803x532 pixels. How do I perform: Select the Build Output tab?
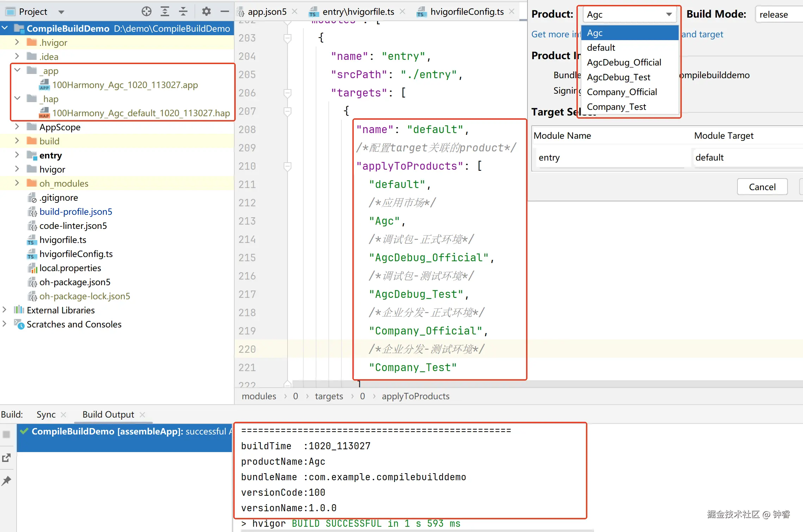pos(108,414)
